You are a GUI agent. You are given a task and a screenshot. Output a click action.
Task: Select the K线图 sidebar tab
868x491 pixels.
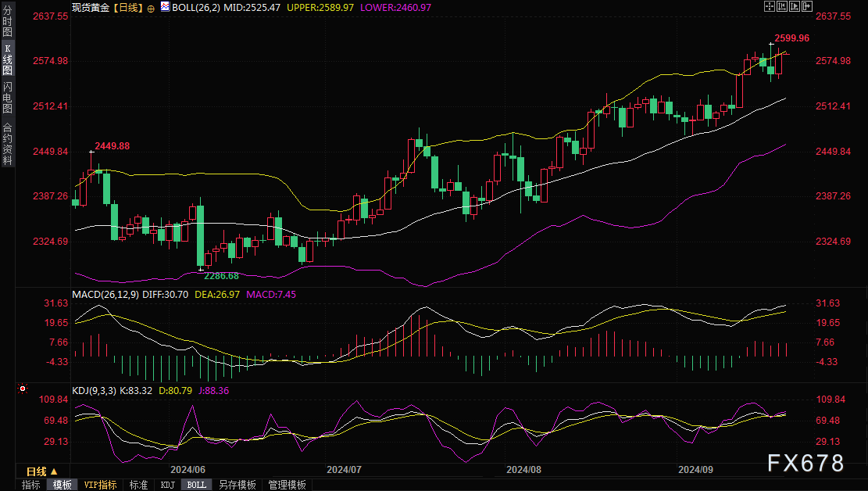7,59
